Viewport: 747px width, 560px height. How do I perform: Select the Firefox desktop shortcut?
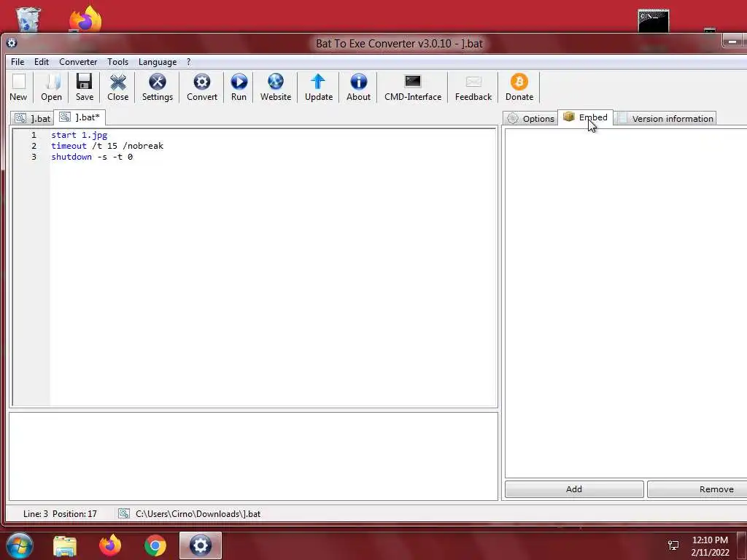click(x=86, y=19)
